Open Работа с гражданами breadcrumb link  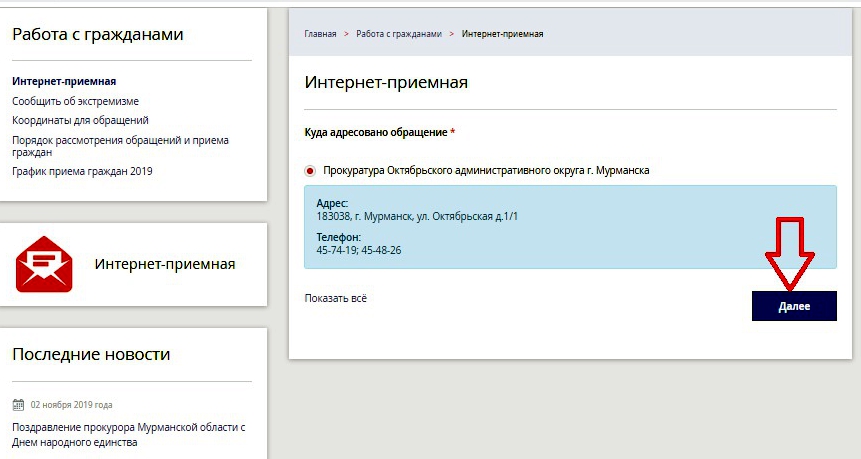click(398, 34)
